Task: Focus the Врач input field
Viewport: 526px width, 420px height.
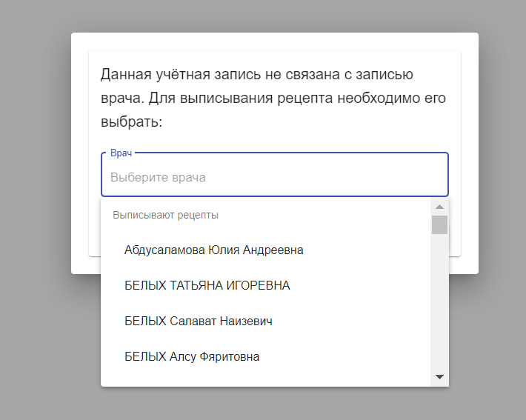Action: (x=275, y=174)
